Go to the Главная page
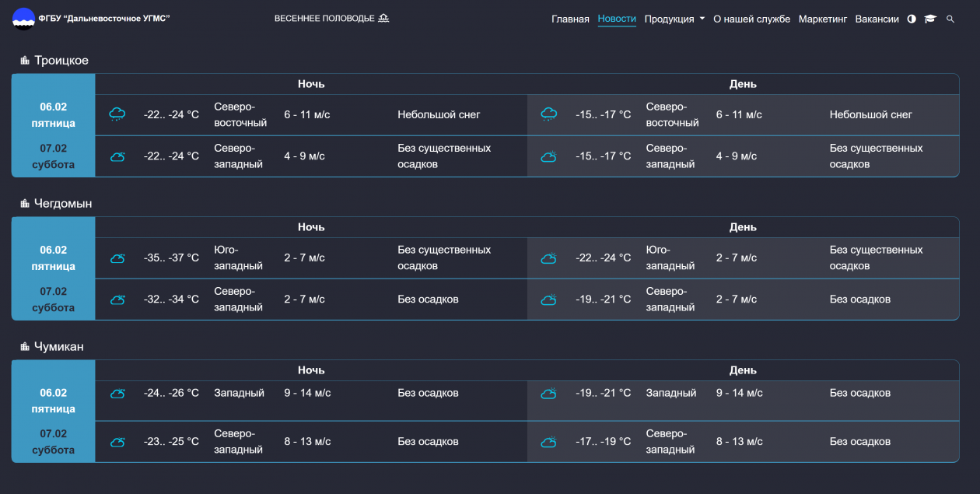The width and height of the screenshot is (980, 494). [570, 19]
